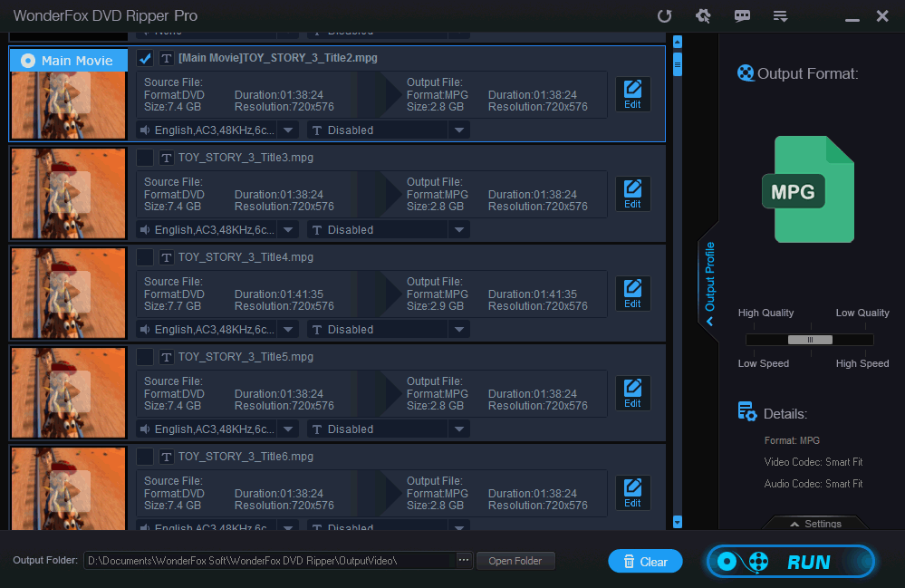Open the Edit icon for TOY_STORY_3_Title6.mpg
The image size is (905, 588).
click(x=632, y=492)
